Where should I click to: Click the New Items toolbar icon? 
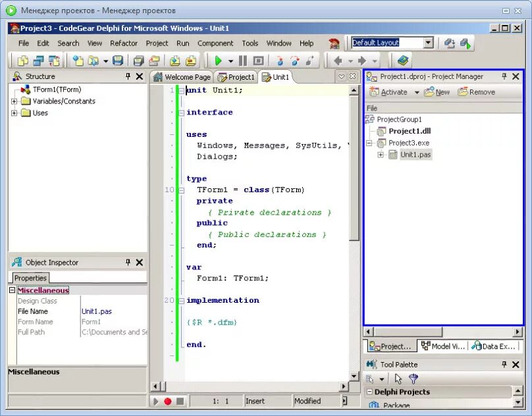tap(78, 61)
